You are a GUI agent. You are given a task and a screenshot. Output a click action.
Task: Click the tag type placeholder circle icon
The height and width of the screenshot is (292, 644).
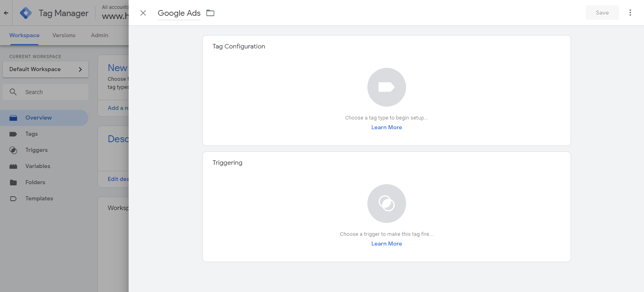point(387,87)
